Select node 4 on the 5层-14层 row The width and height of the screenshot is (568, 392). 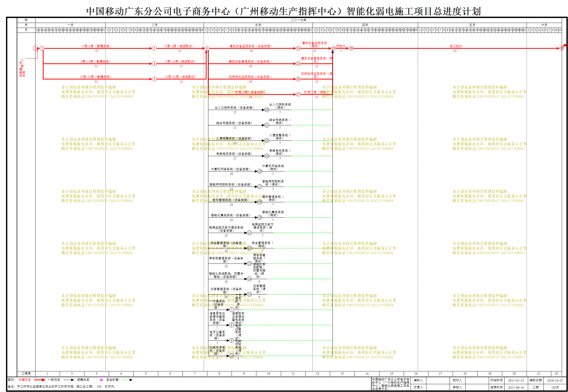(154, 64)
